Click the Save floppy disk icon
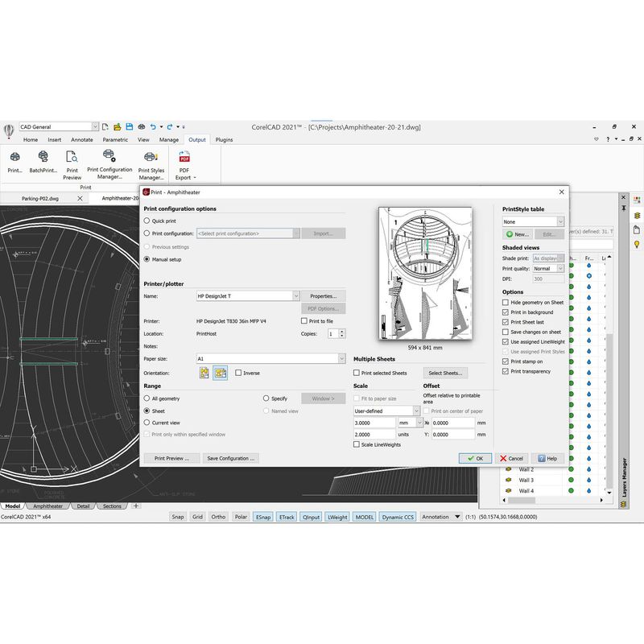The image size is (644, 644). pos(130,127)
